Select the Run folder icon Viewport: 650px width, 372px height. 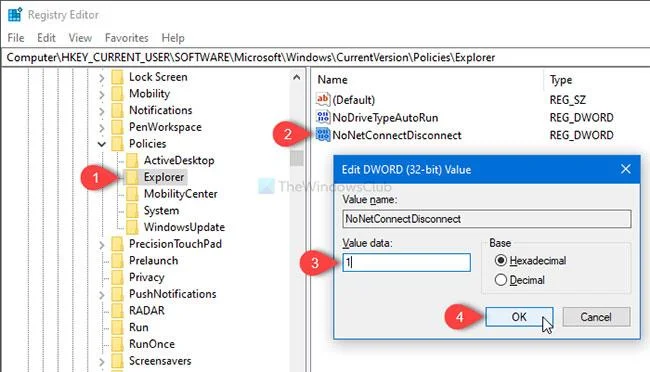pyautogui.click(x=118, y=327)
